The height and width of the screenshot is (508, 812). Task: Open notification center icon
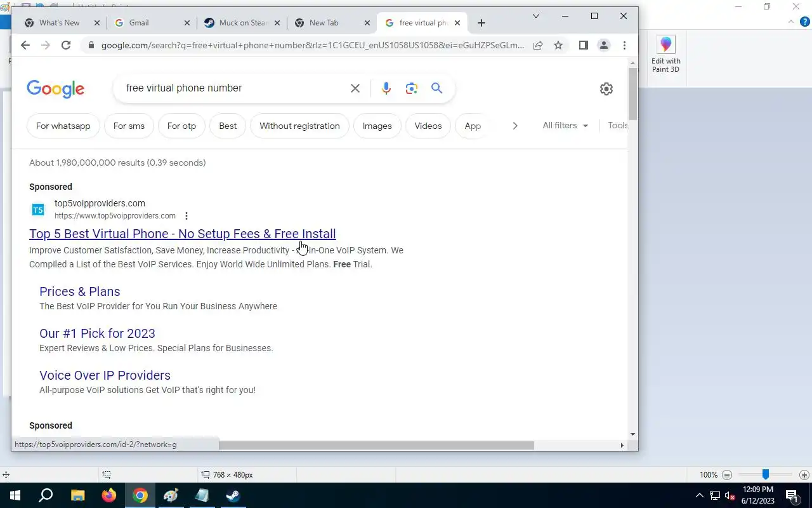coord(792,496)
